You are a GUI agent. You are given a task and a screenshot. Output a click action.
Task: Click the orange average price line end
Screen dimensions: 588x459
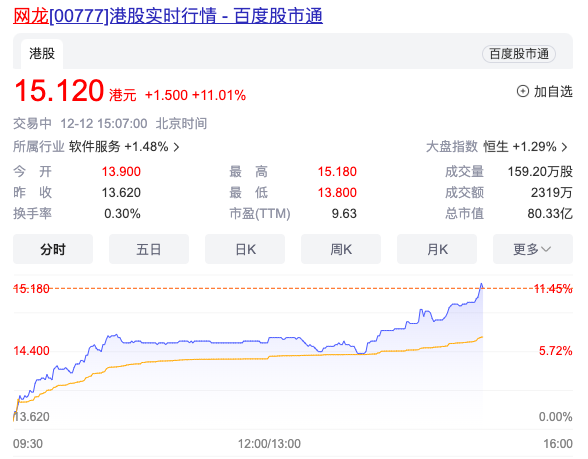tap(482, 337)
